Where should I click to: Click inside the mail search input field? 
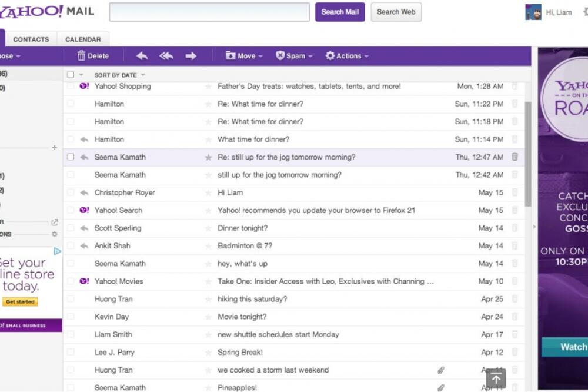pyautogui.click(x=209, y=12)
